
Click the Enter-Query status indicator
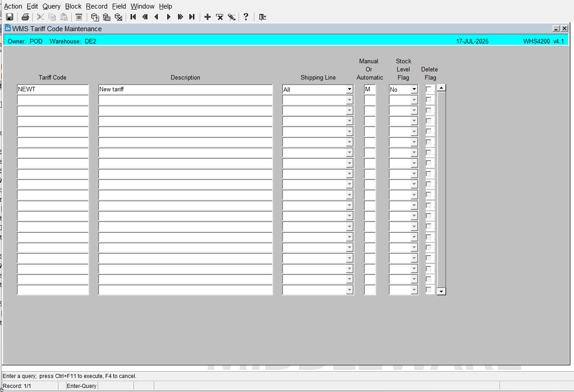pos(82,386)
